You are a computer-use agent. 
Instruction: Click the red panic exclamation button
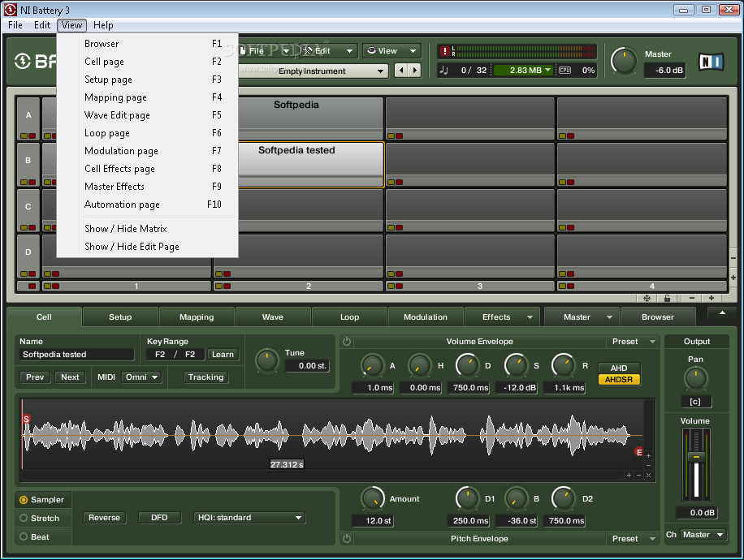coord(444,51)
